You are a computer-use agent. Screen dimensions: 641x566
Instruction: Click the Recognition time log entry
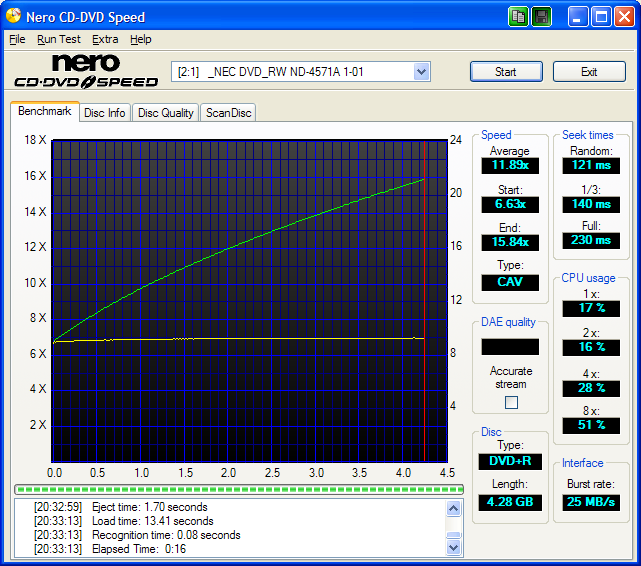pos(137,535)
